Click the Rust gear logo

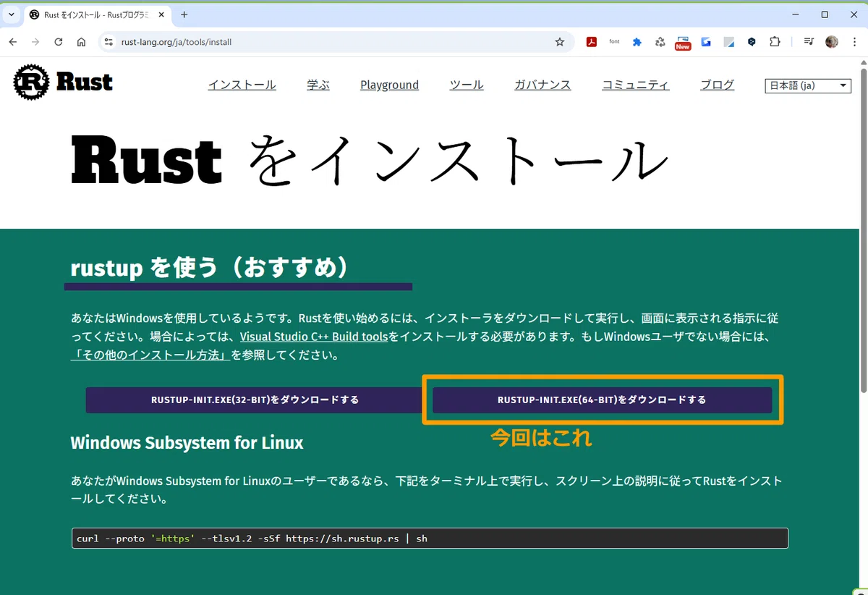point(31,82)
